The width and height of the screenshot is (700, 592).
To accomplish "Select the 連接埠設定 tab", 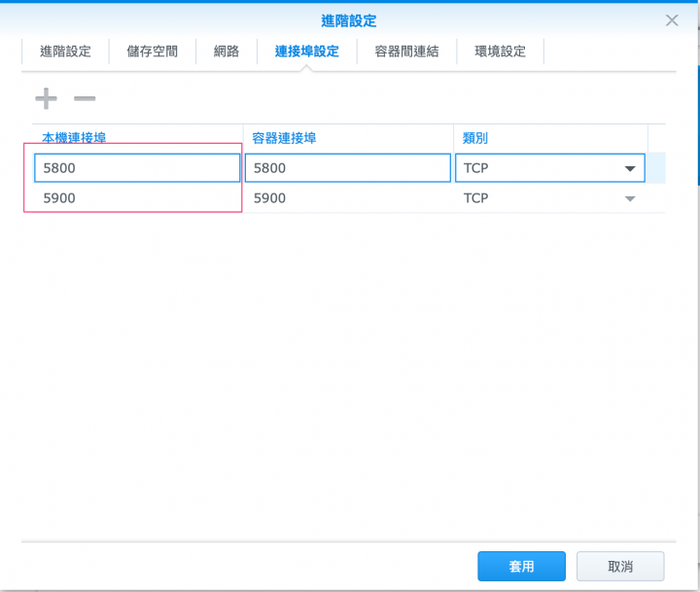I will tap(306, 52).
